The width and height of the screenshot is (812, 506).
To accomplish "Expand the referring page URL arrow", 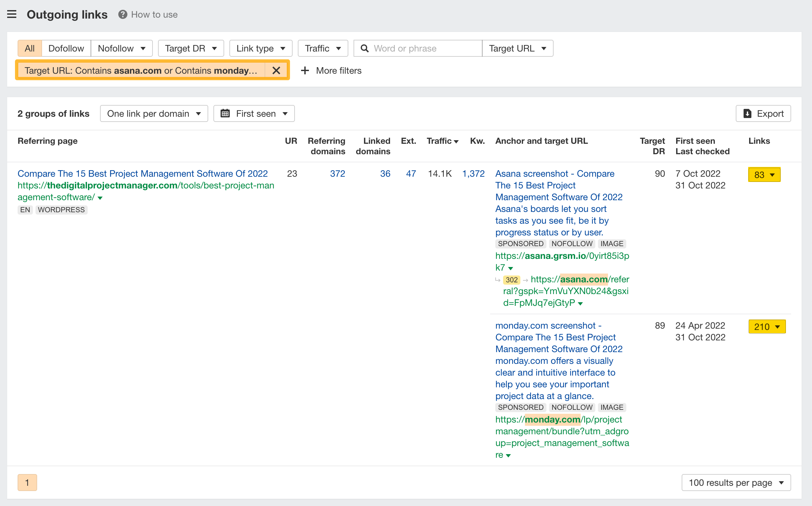I will tap(100, 198).
